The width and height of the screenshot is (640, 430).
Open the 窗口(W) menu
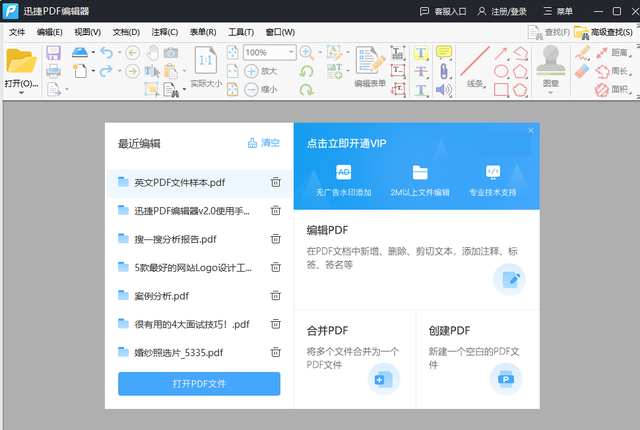280,32
